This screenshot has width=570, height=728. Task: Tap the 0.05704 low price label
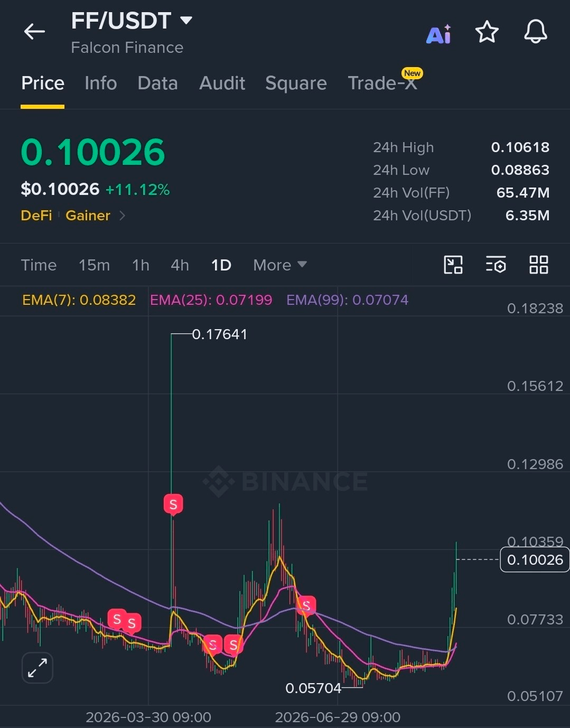pyautogui.click(x=313, y=688)
